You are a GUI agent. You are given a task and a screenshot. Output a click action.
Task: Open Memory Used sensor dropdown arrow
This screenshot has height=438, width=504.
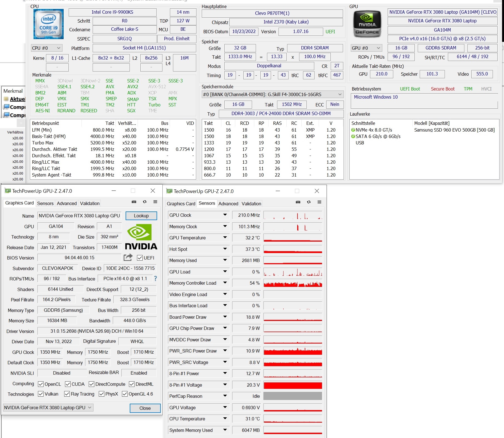225,260
